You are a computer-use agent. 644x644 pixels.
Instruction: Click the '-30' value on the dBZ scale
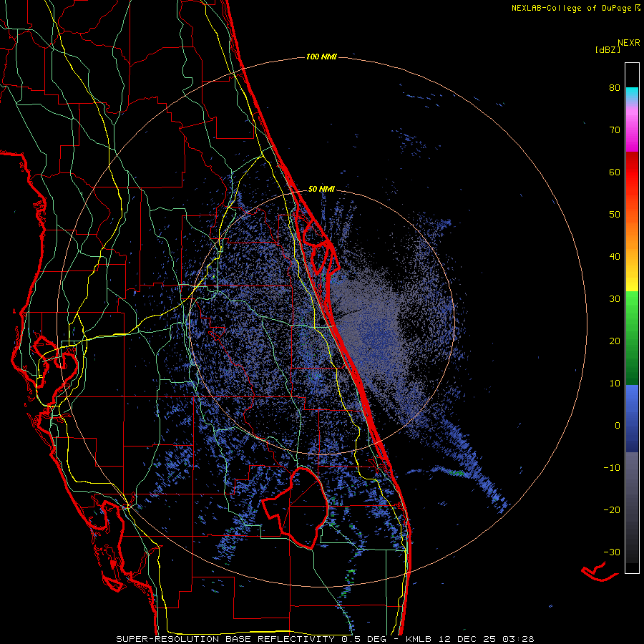[612, 552]
